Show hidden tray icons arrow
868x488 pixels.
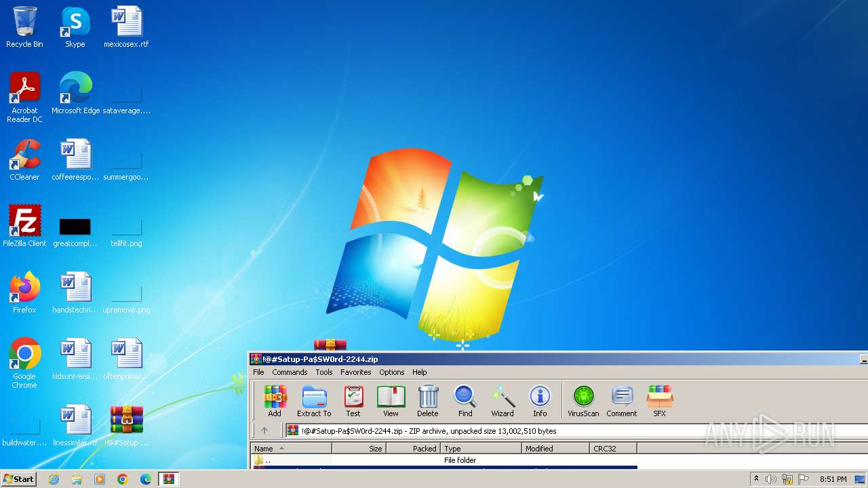point(757,479)
